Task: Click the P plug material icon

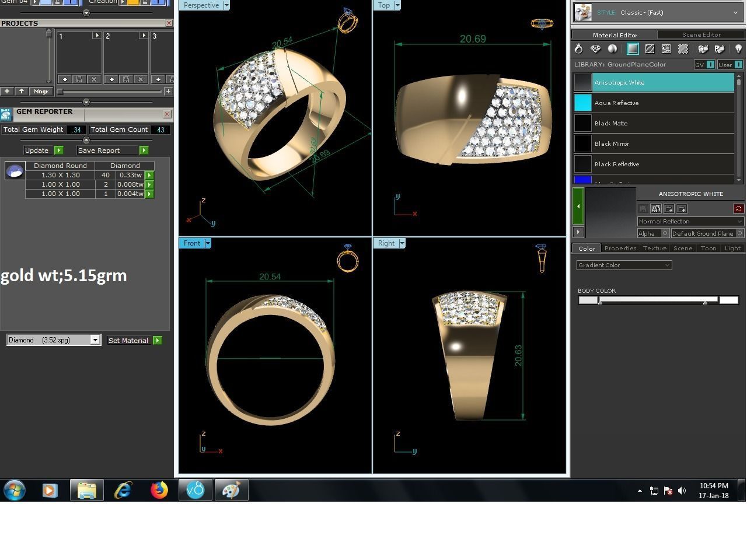Action: (720, 49)
